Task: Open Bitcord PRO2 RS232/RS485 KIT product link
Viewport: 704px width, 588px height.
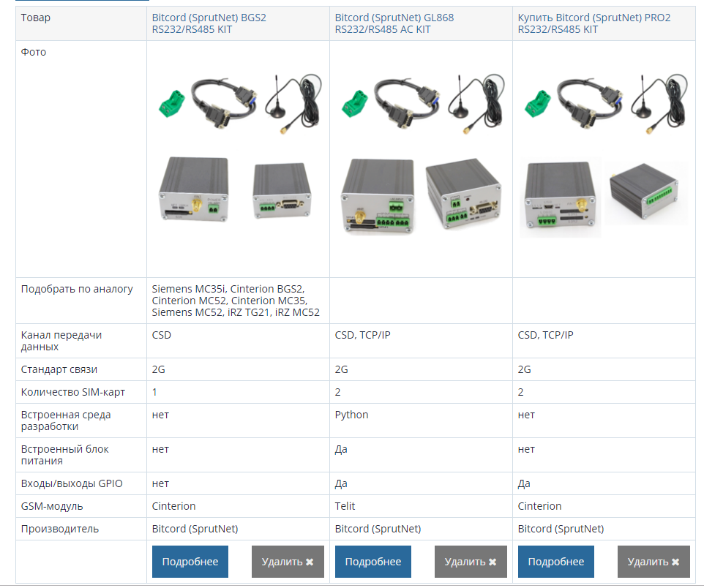Action: pyautogui.click(x=594, y=23)
